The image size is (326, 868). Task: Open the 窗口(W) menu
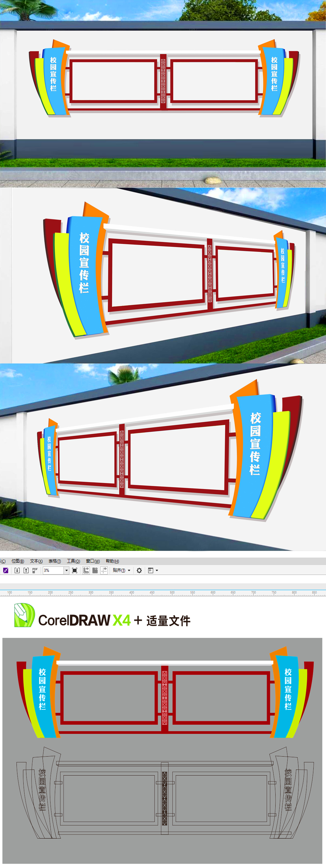(93, 561)
